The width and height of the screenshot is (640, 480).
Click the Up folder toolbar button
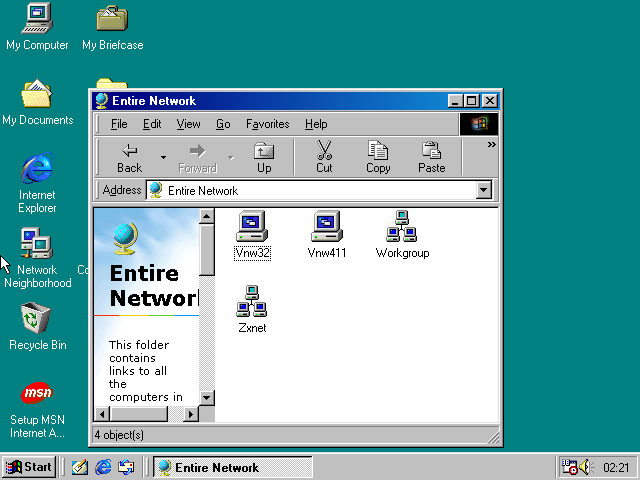[264, 158]
